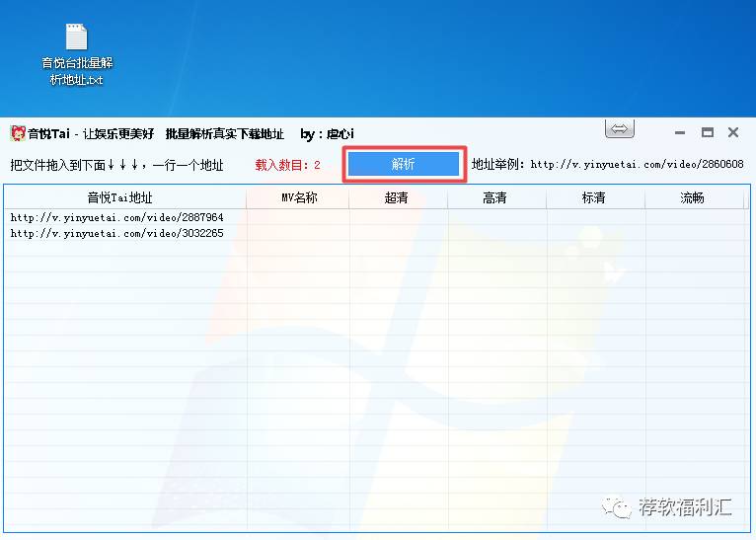Click the 把文件拖入到下面 instruction label
Viewport: 756px width, 540px height.
click(116, 165)
